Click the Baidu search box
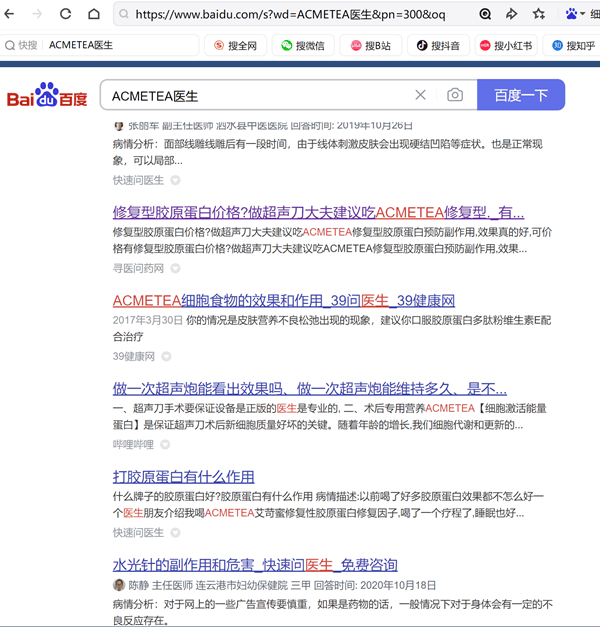This screenshot has height=627, width=600. pyautogui.click(x=256, y=96)
